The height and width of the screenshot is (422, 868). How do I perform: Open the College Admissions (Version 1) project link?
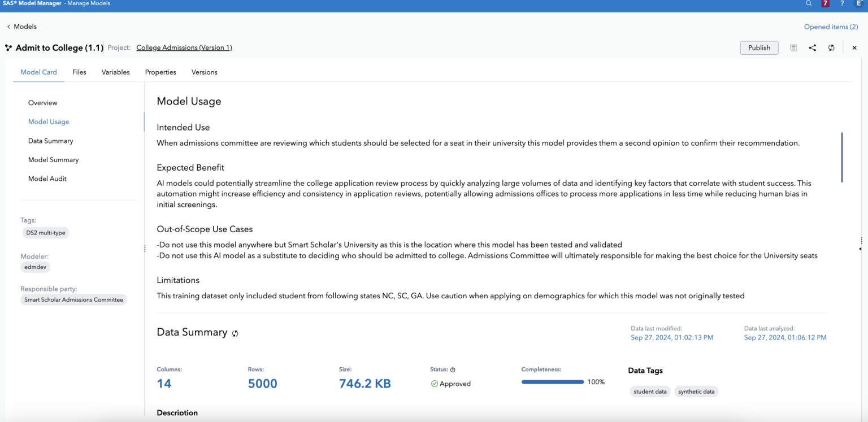(x=184, y=47)
